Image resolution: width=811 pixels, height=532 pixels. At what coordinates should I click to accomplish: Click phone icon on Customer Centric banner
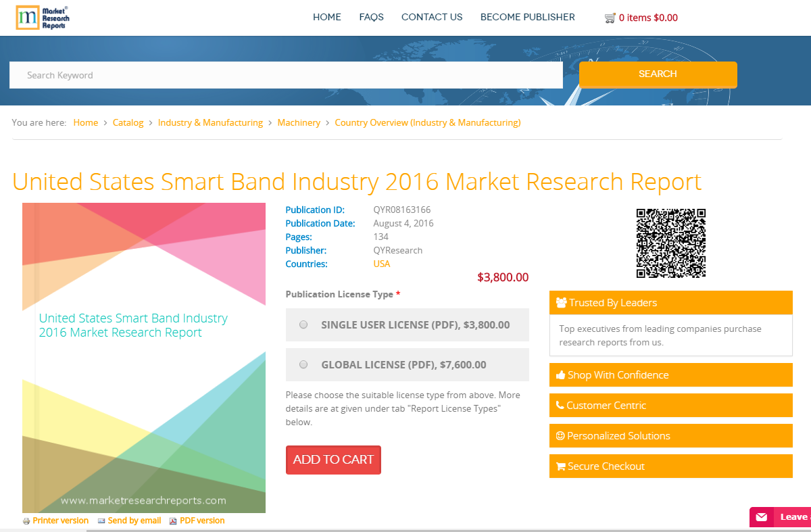[x=560, y=405]
